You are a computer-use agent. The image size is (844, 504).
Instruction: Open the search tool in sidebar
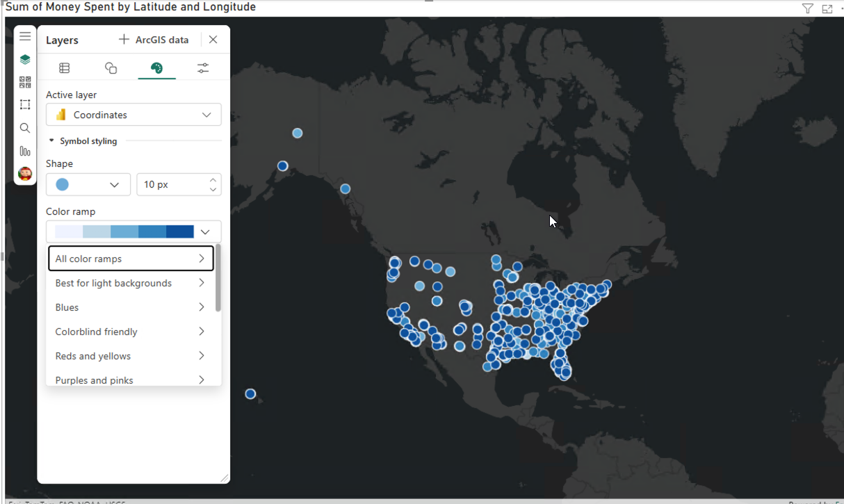tap(25, 128)
